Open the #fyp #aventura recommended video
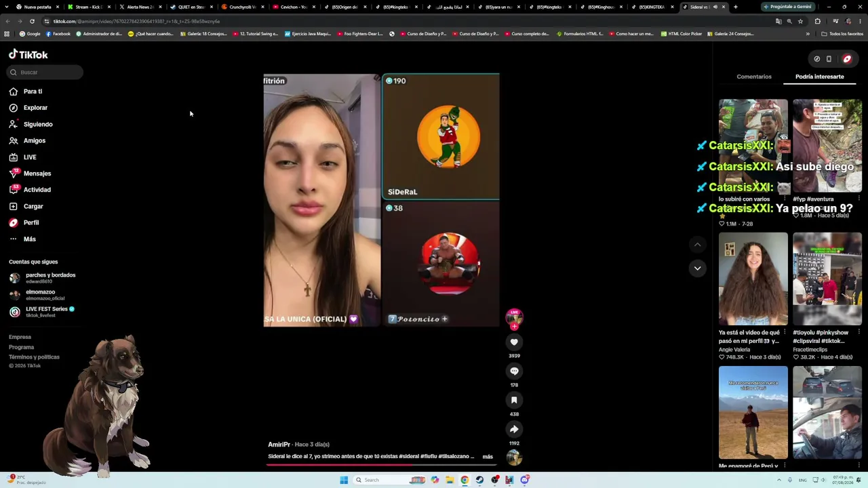The width and height of the screenshot is (868, 488). [x=827, y=146]
